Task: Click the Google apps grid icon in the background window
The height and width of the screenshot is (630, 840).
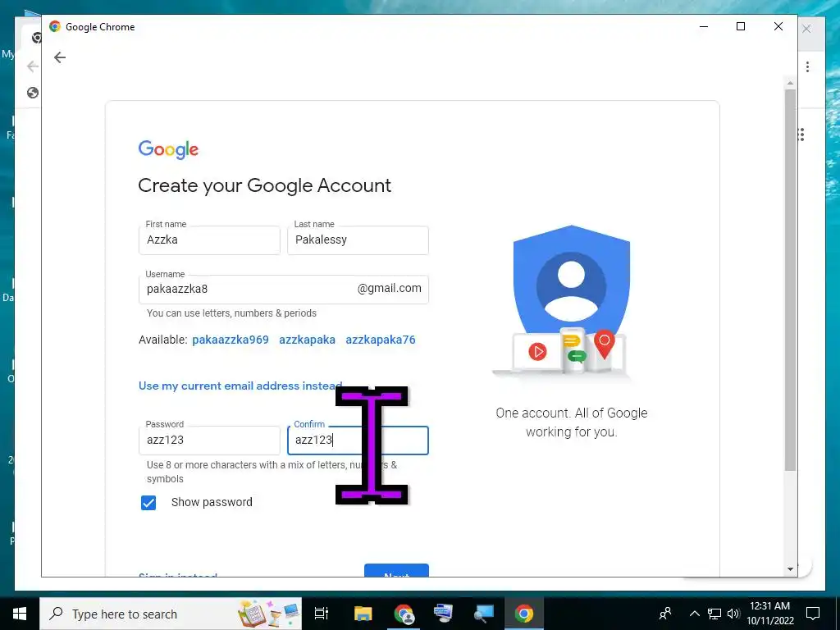Action: pyautogui.click(x=801, y=135)
